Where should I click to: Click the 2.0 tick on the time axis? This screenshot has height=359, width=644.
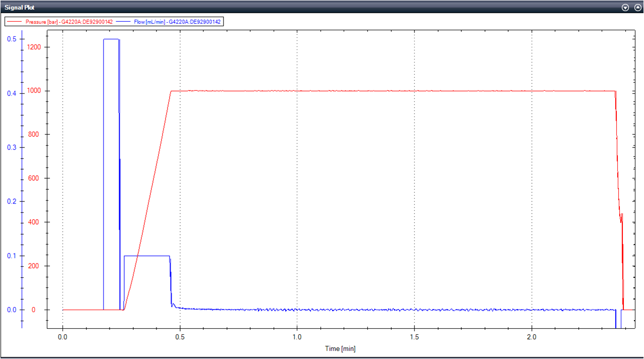[x=531, y=336]
